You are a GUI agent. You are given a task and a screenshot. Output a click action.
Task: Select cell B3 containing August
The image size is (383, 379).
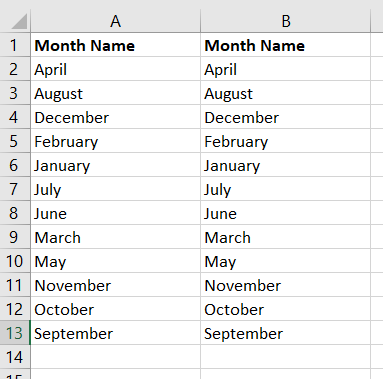click(x=286, y=93)
